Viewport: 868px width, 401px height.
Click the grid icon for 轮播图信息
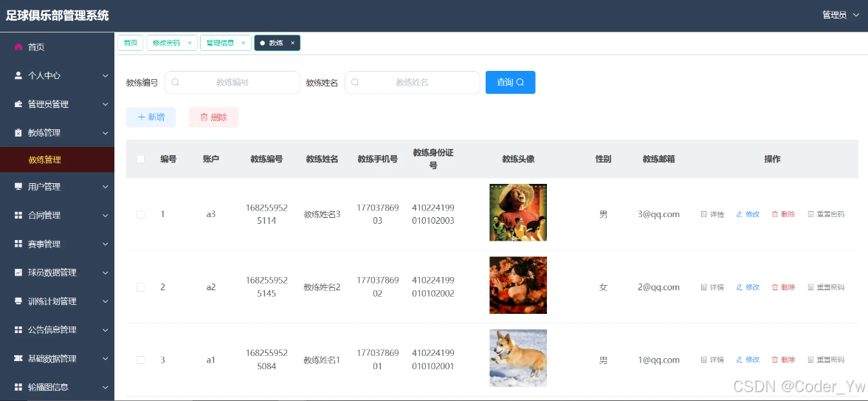[x=18, y=387]
